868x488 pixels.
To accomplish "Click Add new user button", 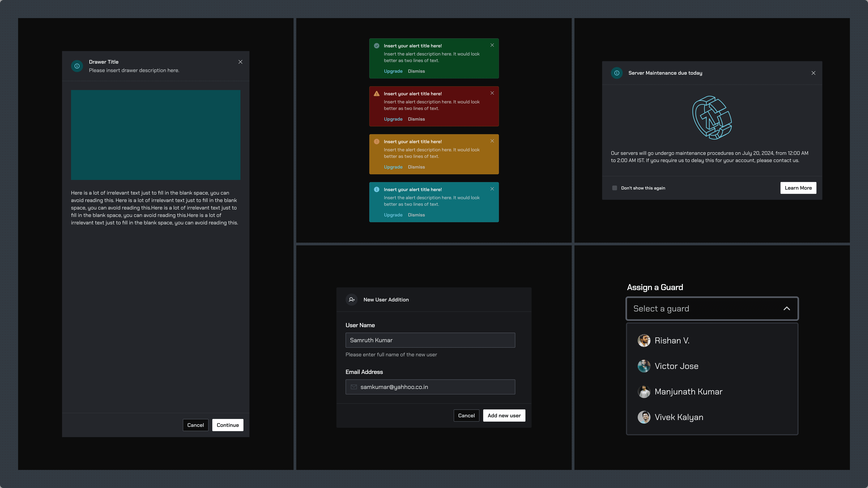I will click(504, 416).
